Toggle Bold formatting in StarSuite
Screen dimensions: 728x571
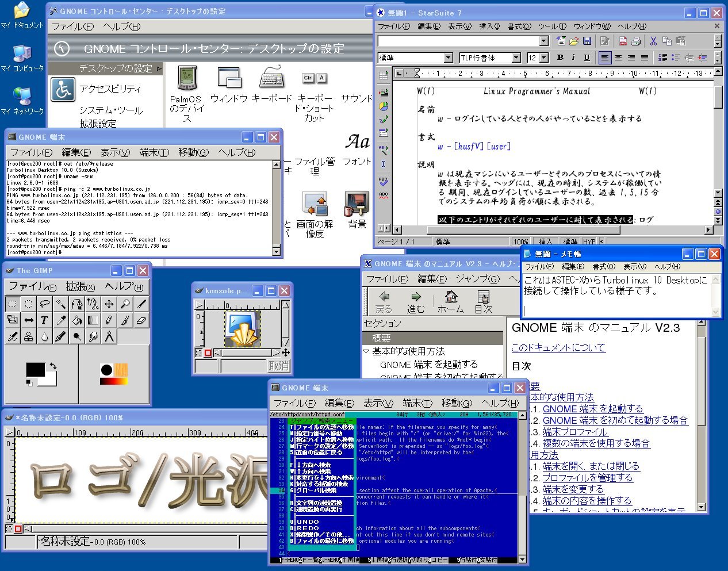coord(560,58)
